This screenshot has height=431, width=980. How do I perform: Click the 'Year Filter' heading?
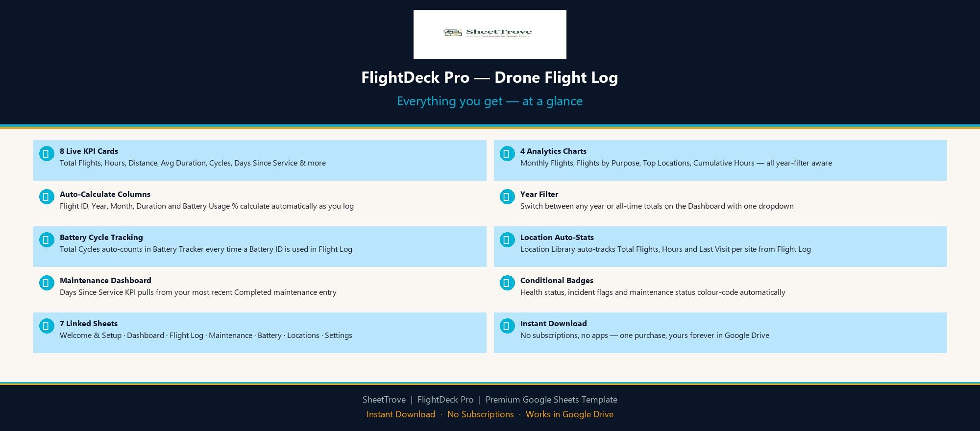click(x=539, y=194)
